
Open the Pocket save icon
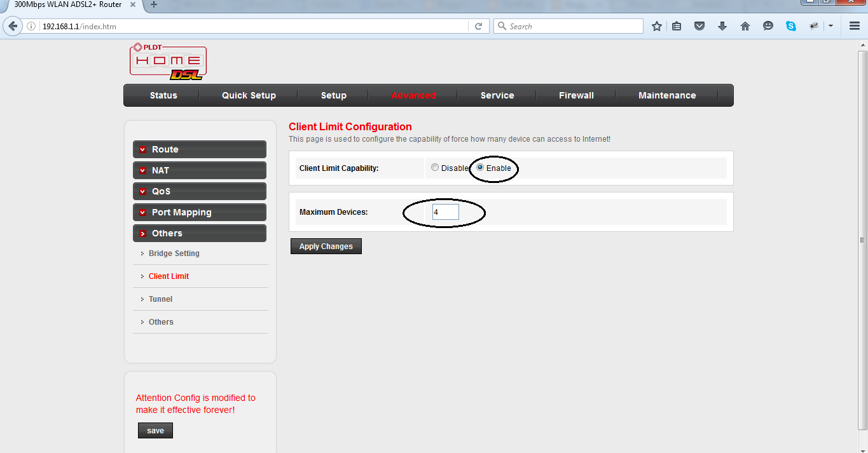pyautogui.click(x=699, y=26)
